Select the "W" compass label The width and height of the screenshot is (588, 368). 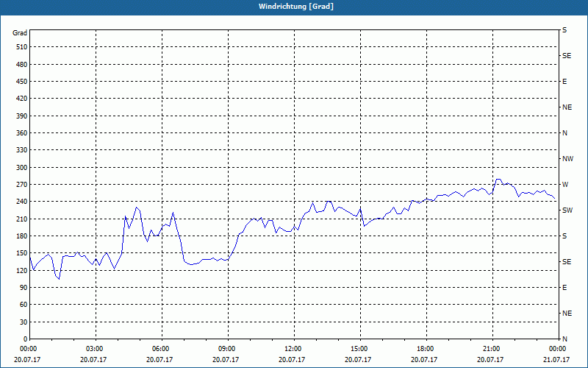(x=565, y=185)
